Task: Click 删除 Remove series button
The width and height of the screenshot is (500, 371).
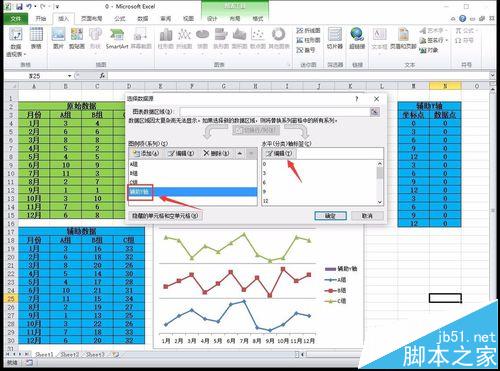Action: 216,153
